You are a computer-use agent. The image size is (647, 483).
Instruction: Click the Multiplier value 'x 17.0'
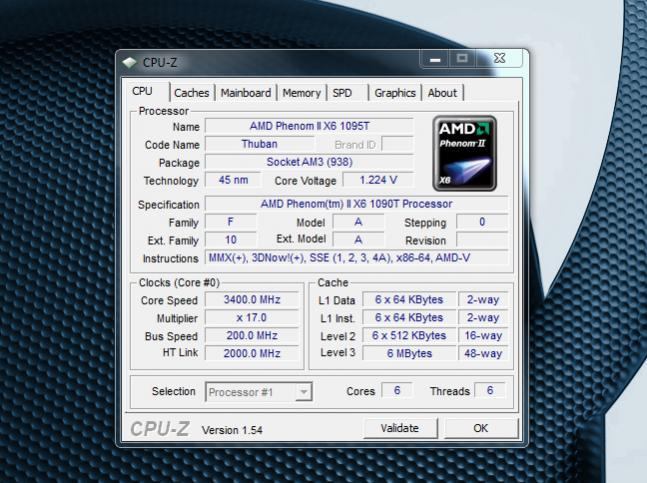coord(252,318)
